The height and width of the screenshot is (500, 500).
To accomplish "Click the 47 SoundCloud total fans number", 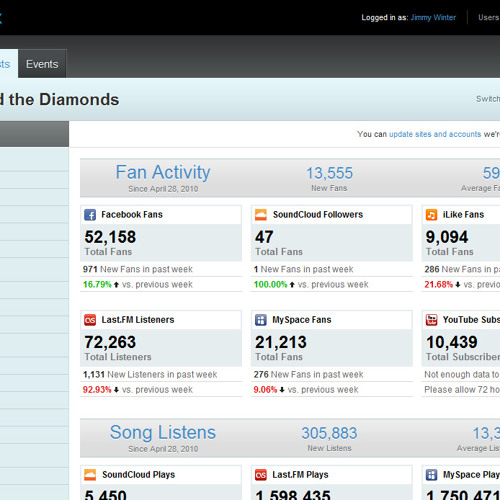I will point(264,237).
